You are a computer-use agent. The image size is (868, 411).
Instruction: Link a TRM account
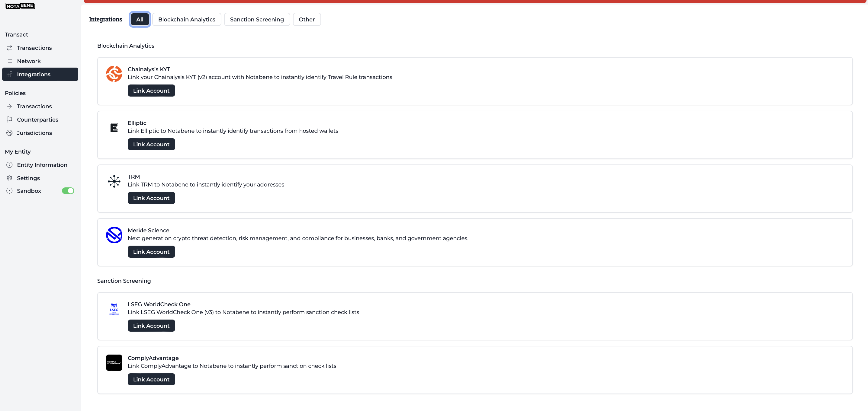(x=151, y=198)
